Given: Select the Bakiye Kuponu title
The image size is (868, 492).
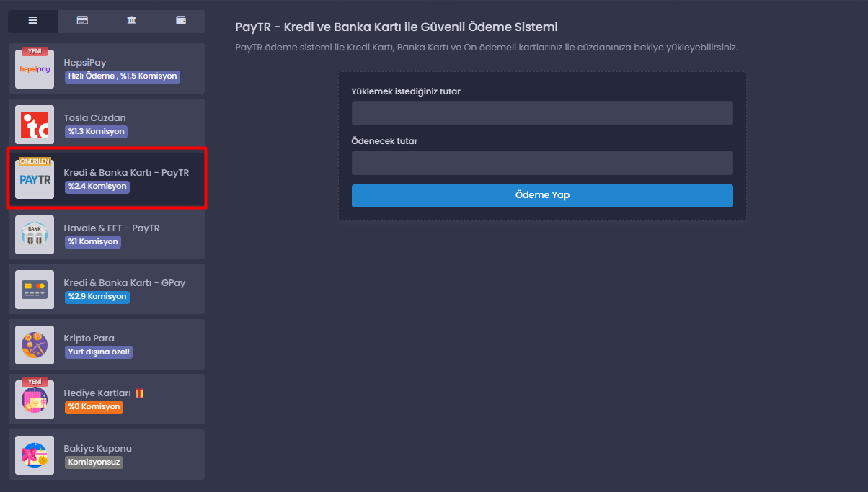Looking at the screenshot, I should [98, 448].
